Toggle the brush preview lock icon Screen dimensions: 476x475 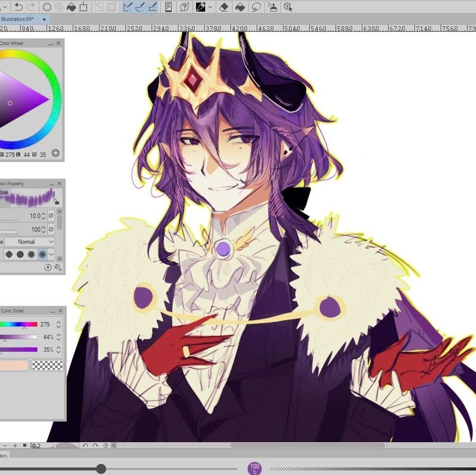click(57, 201)
